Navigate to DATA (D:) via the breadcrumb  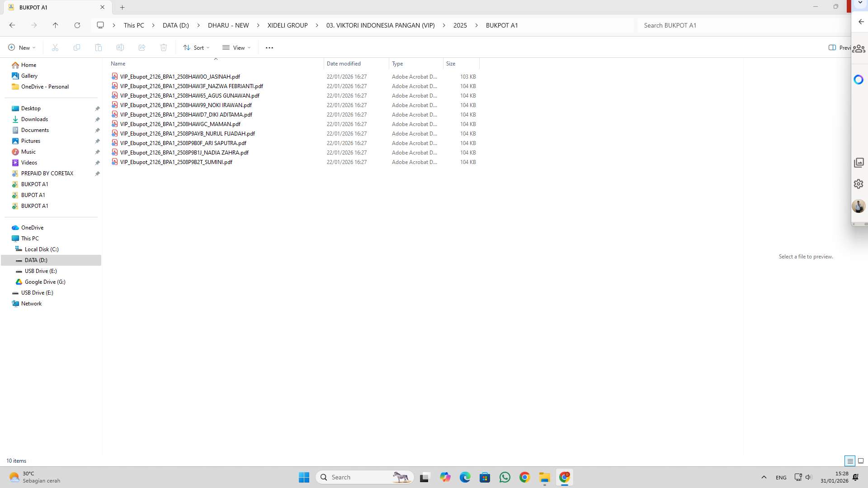(x=175, y=25)
